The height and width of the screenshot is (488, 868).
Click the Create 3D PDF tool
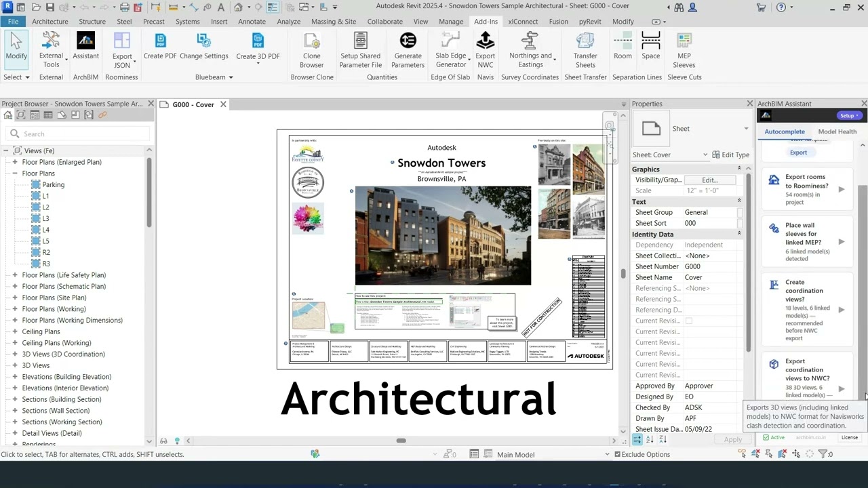coord(258,46)
